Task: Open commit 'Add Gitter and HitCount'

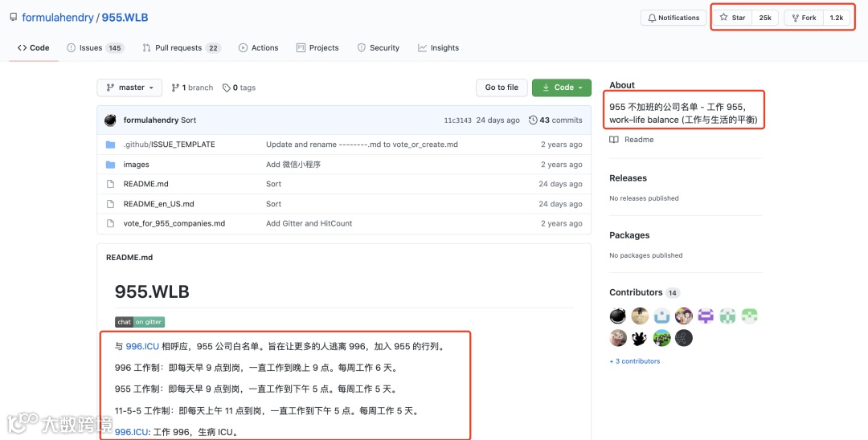Action: coord(309,223)
